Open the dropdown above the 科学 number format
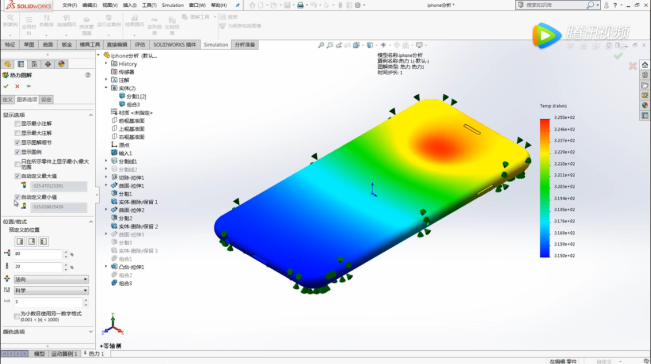This screenshot has height=364, width=651. (51, 279)
